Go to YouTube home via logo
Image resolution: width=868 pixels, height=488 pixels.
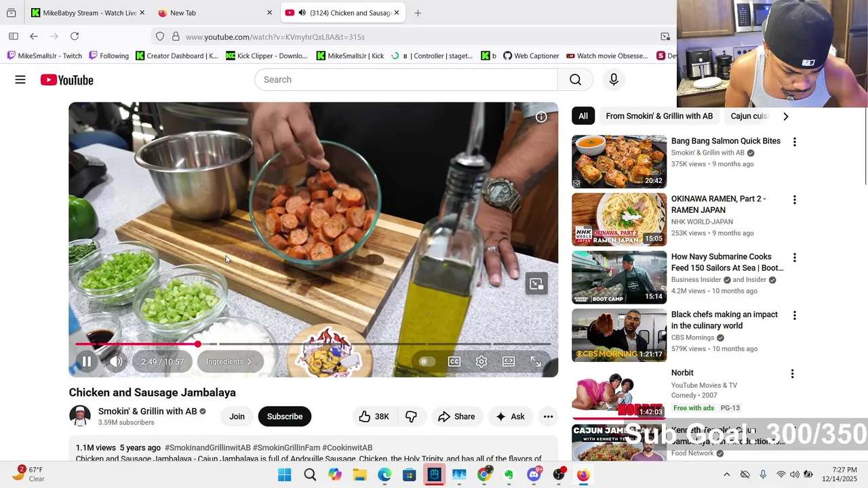pos(66,80)
